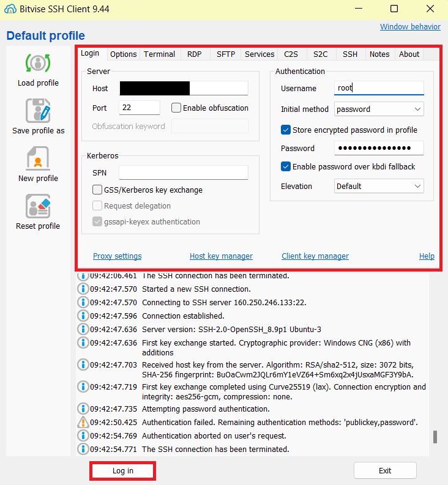Screen dimensions: 448x485
Task: Click the log pane scrollbar thumb
Action: 435,437
